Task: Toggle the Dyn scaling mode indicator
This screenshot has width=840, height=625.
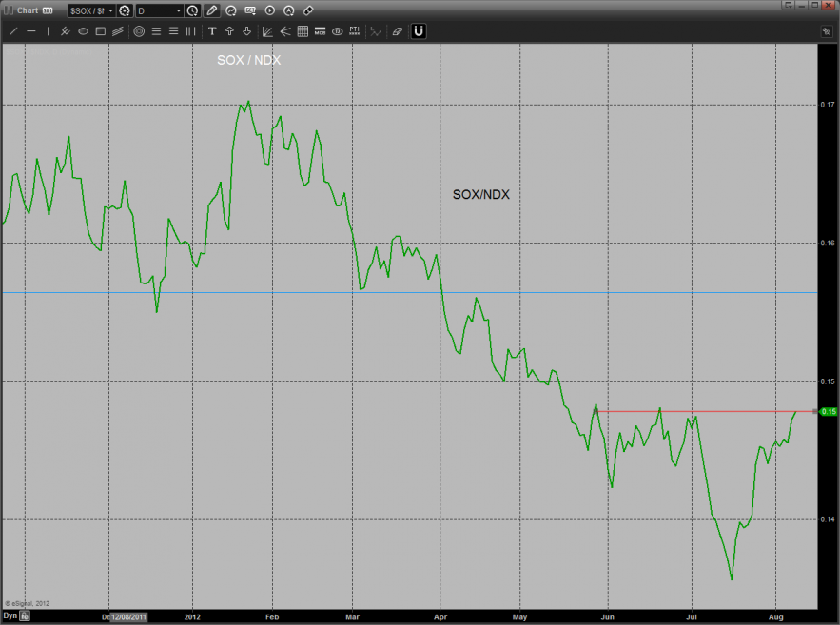Action: pyautogui.click(x=10, y=616)
